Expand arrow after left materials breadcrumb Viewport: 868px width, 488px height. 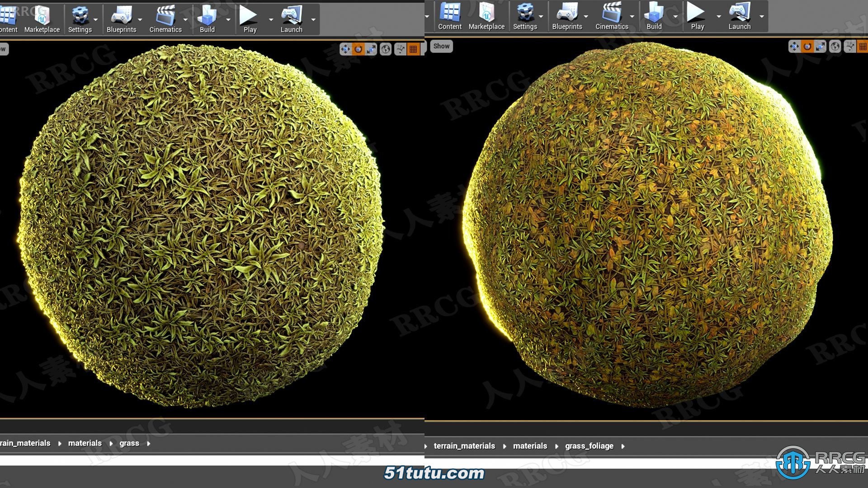pyautogui.click(x=111, y=444)
